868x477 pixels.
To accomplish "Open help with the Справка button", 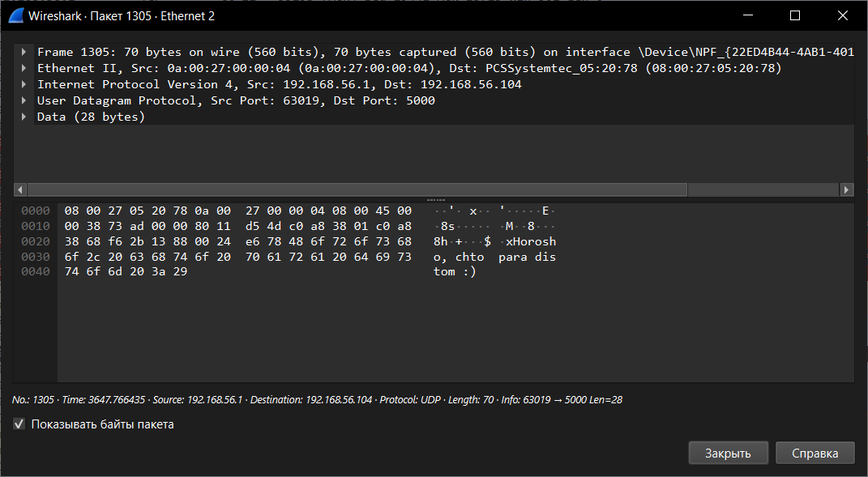I will (815, 454).
